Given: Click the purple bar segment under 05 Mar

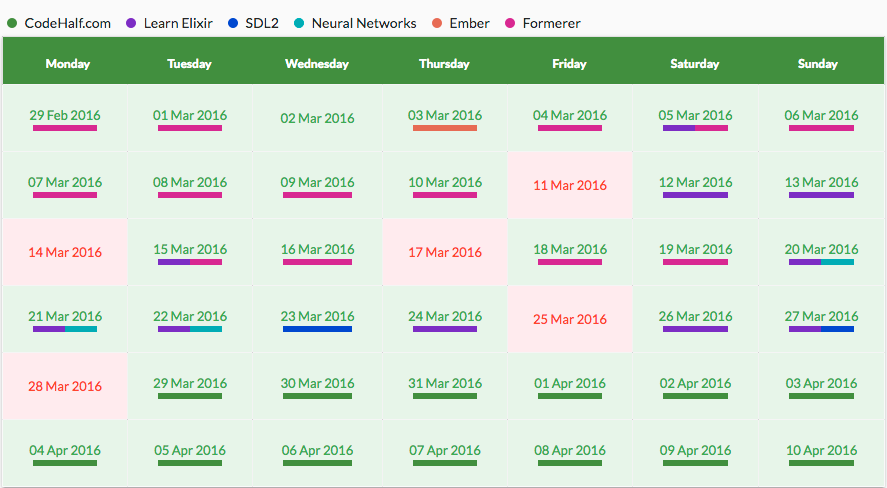Looking at the screenshot, I should pos(679,128).
